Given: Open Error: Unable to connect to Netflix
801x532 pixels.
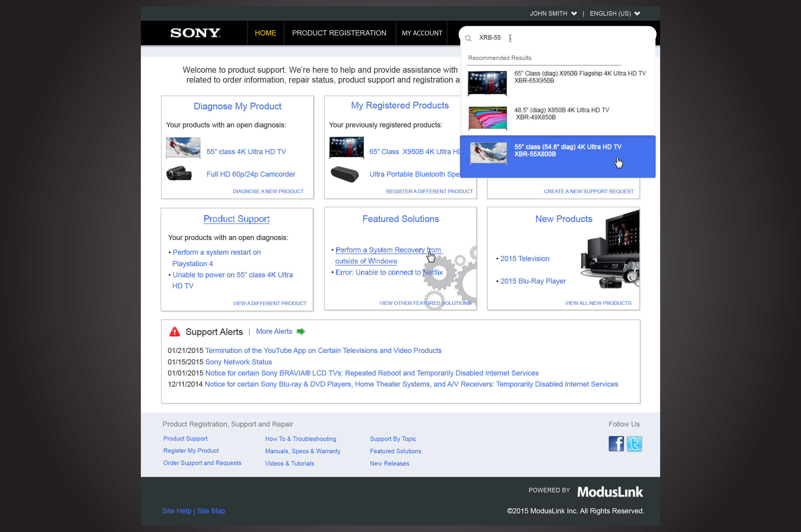Looking at the screenshot, I should point(389,272).
